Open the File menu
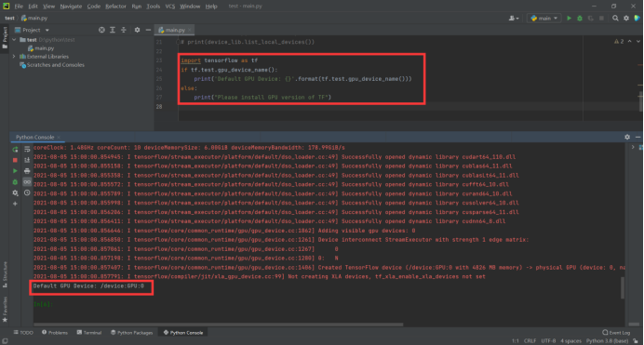 click(x=19, y=7)
